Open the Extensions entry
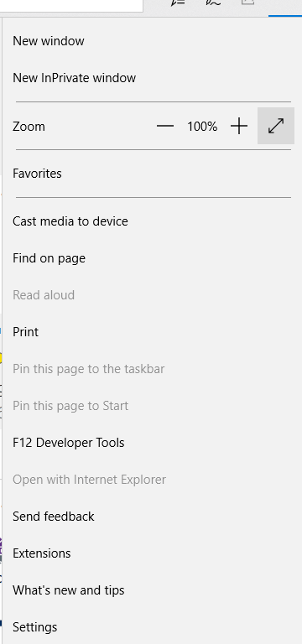The image size is (302, 644). pos(152,553)
